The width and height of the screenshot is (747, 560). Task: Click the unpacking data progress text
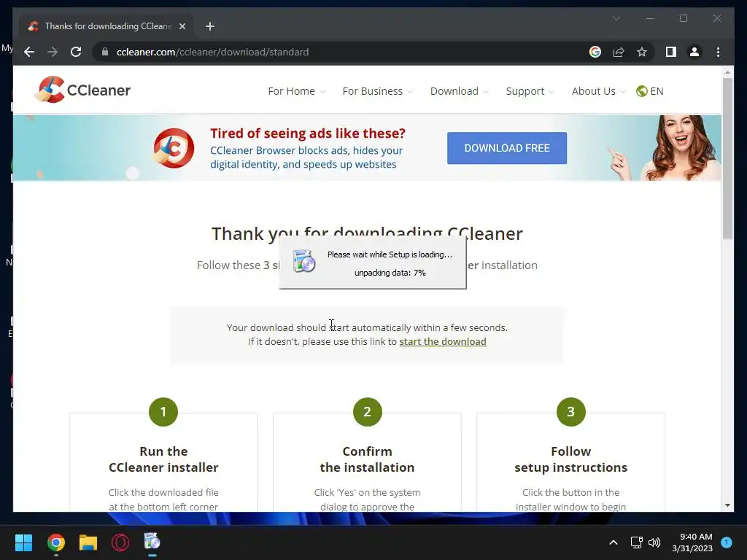pyautogui.click(x=390, y=273)
